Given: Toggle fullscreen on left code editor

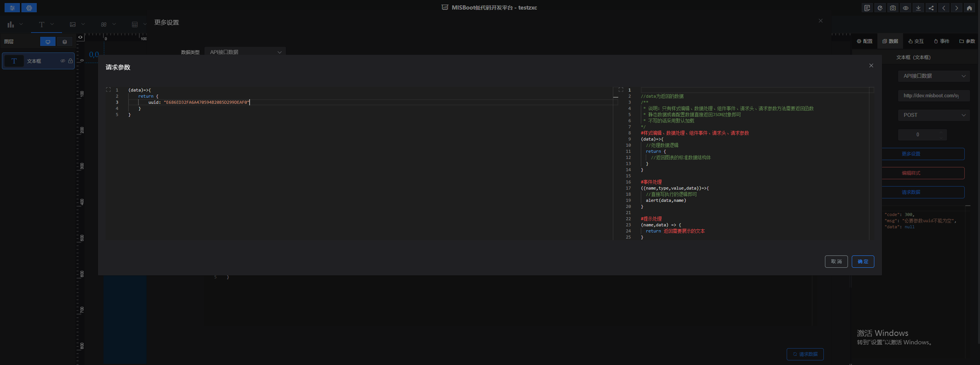Looking at the screenshot, I should 108,90.
